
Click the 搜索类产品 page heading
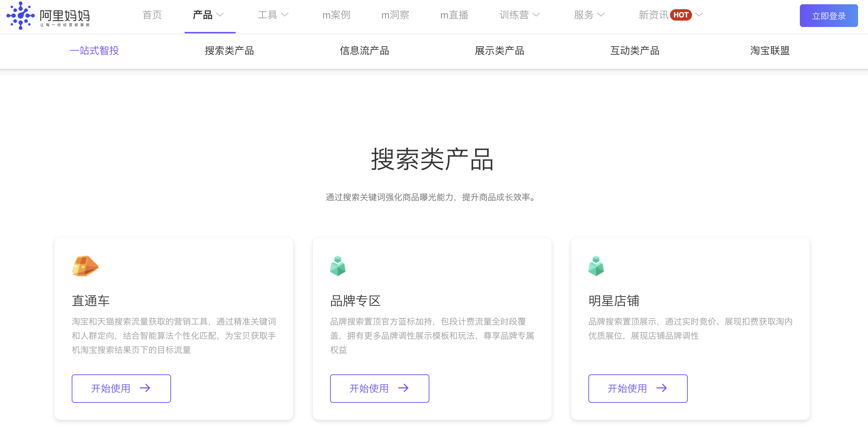[432, 159]
